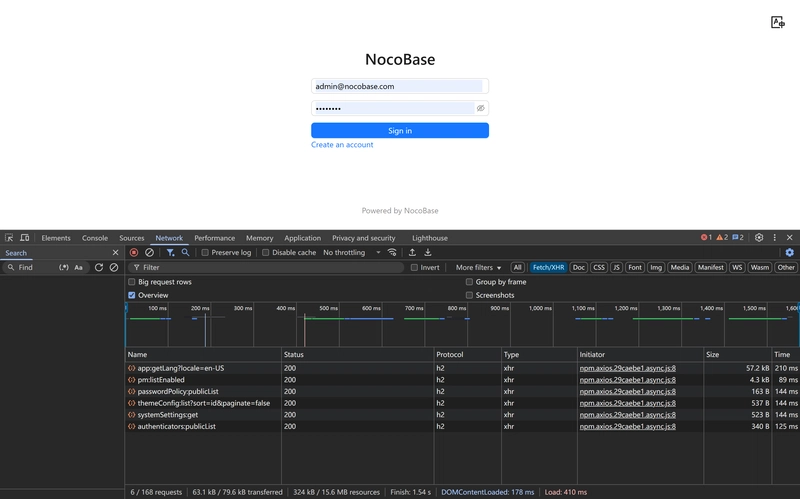The width and height of the screenshot is (800, 499).
Task: Check the Invert filter checkbox
Action: pos(414,267)
